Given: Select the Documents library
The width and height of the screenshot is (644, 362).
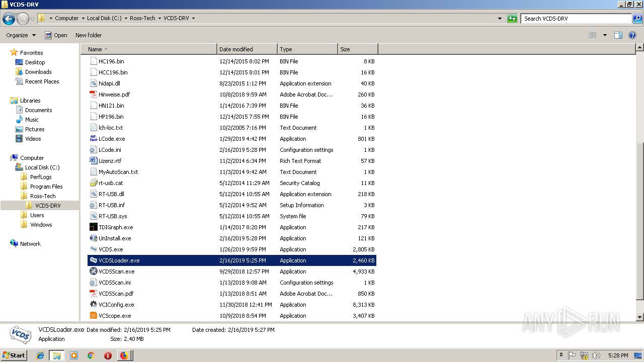Looking at the screenshot, I should (x=39, y=110).
